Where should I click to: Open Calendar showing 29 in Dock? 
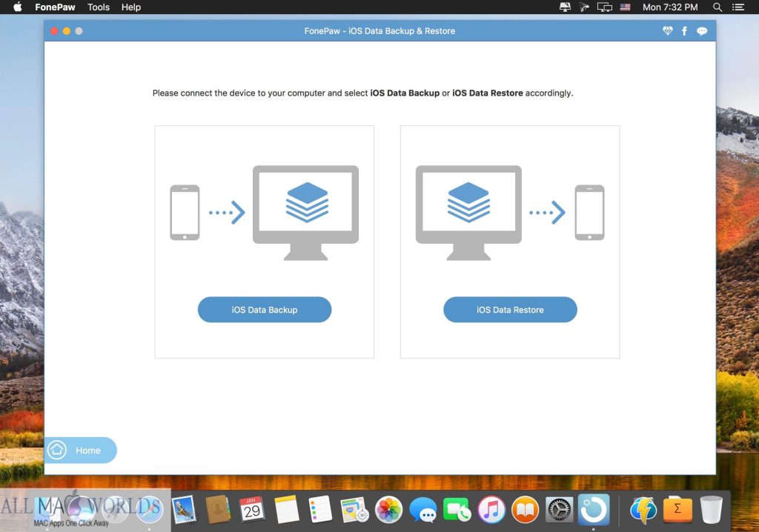(x=252, y=510)
